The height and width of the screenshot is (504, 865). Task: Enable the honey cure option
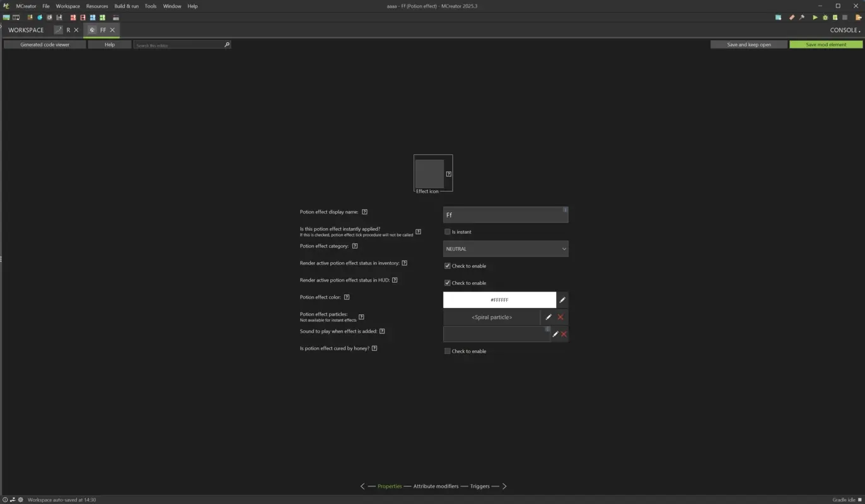click(x=448, y=351)
